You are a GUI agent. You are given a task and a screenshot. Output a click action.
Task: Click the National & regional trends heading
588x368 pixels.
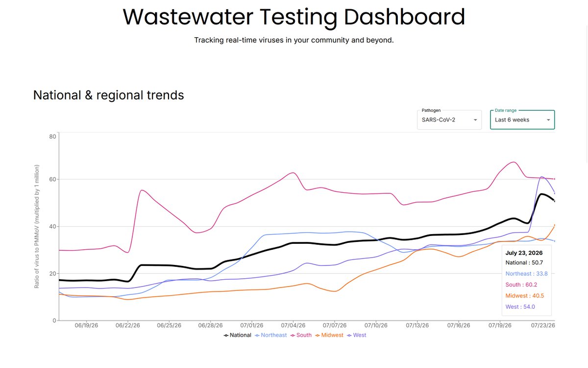point(109,95)
